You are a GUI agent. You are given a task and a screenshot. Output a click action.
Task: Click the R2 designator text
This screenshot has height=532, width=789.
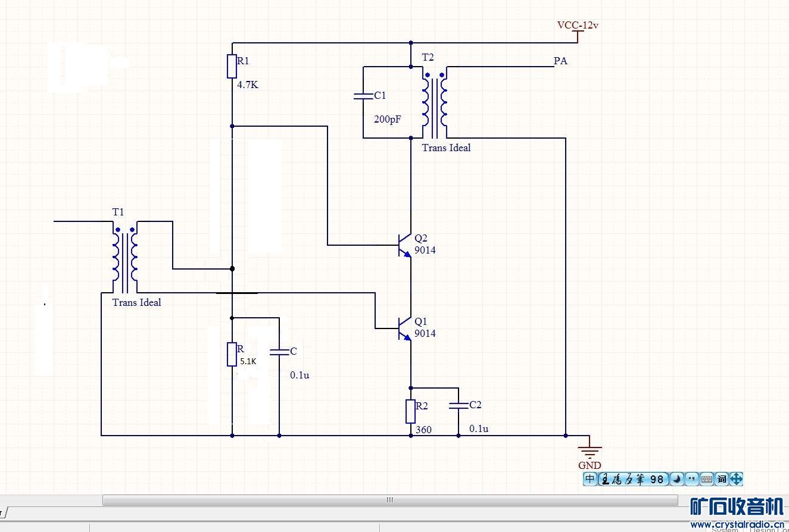pos(422,406)
